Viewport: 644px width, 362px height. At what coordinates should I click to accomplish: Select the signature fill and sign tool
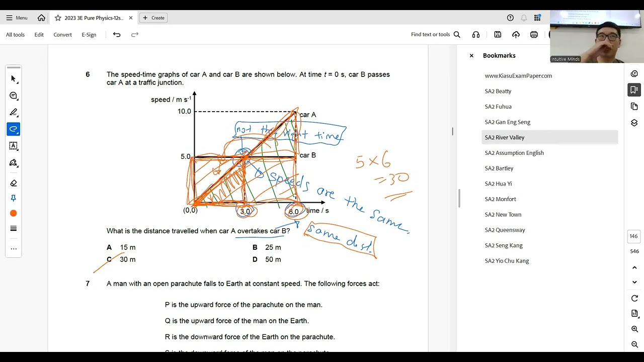pos(14,163)
